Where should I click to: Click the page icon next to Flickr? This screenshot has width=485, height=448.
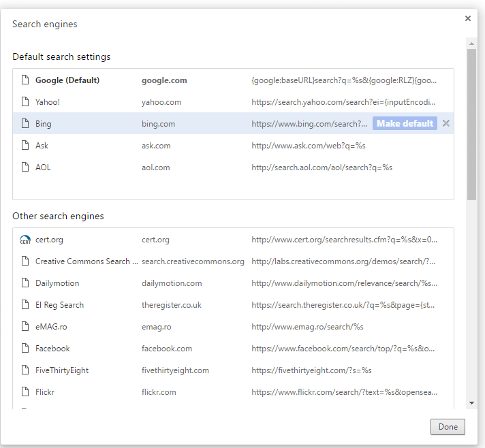click(25, 391)
